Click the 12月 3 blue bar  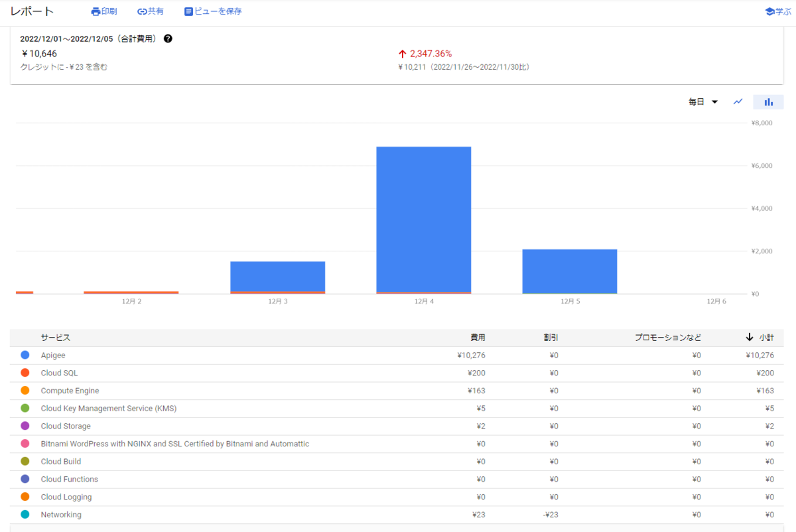pos(278,276)
